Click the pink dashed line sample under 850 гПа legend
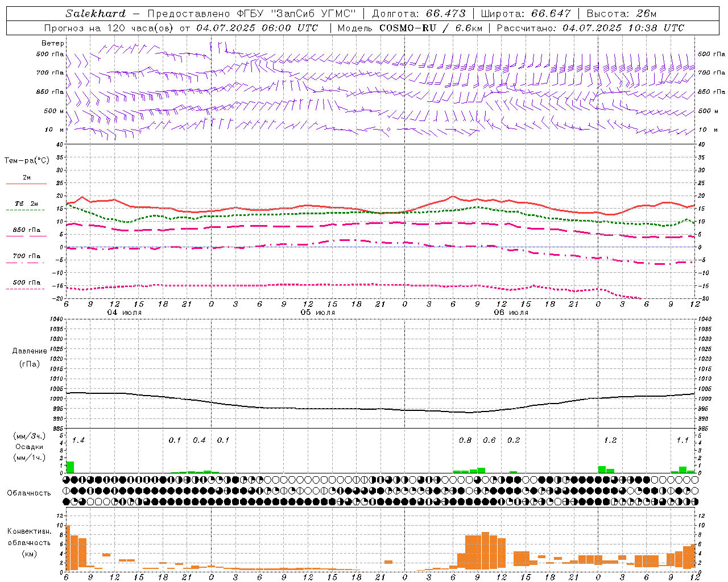Viewport: 728px width, 582px height. click(x=25, y=236)
